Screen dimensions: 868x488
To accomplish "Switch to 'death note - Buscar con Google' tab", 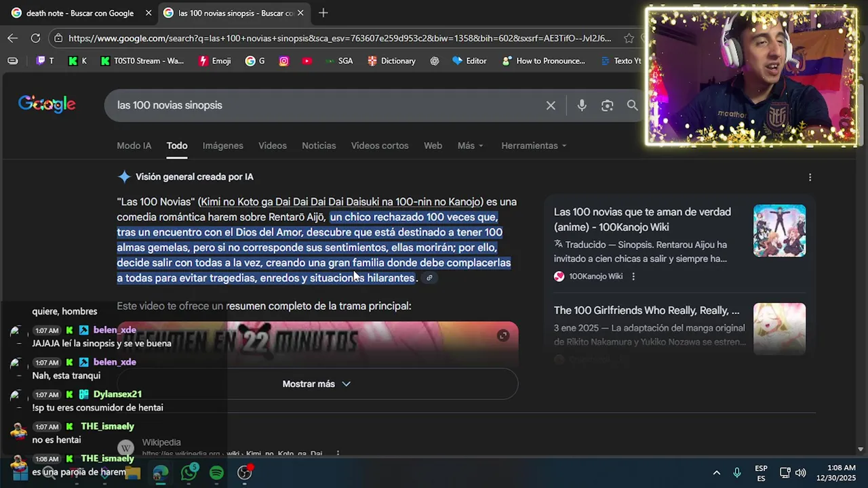I will point(80,13).
